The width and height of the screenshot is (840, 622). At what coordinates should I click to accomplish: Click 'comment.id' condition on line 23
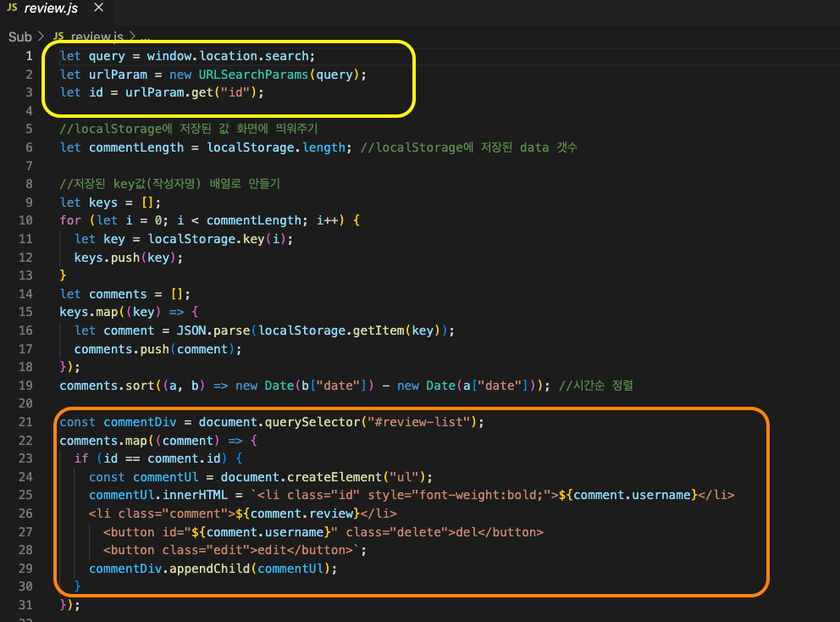coord(185,458)
